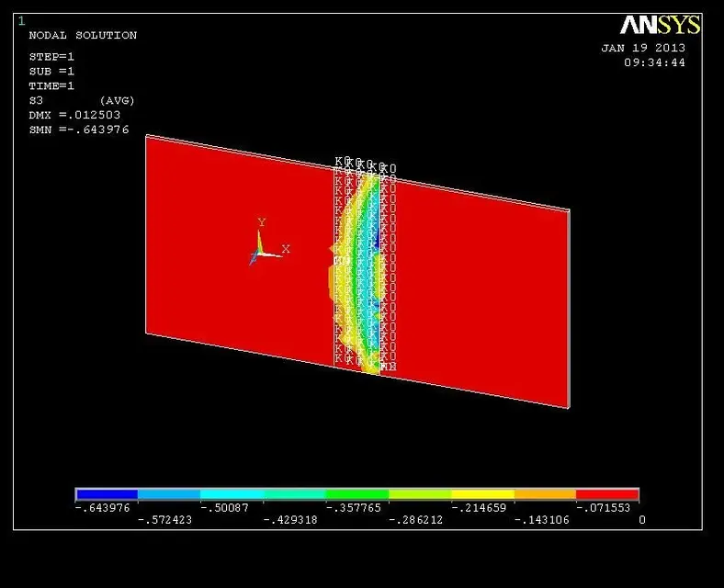
Task: Click legend value -.071553
Action: coord(604,508)
